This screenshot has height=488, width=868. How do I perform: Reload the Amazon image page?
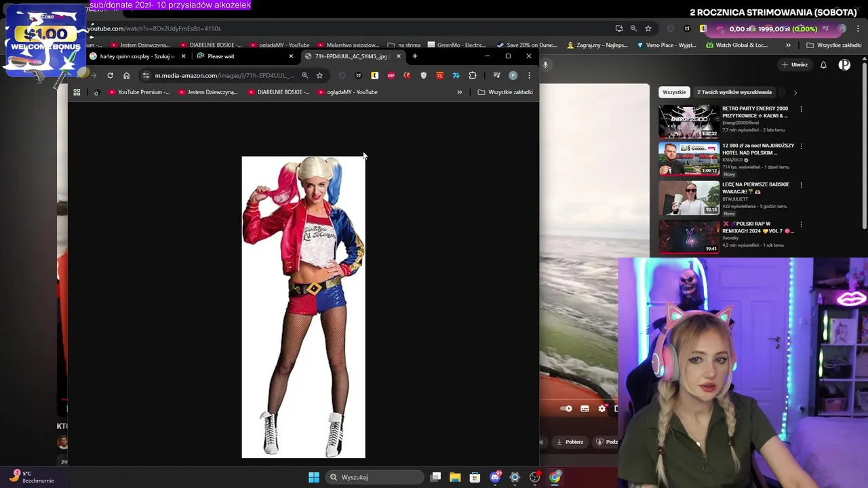click(x=110, y=75)
